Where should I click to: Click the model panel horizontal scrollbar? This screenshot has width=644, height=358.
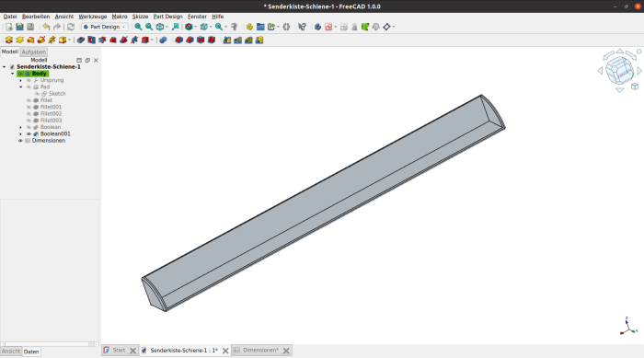point(50,344)
